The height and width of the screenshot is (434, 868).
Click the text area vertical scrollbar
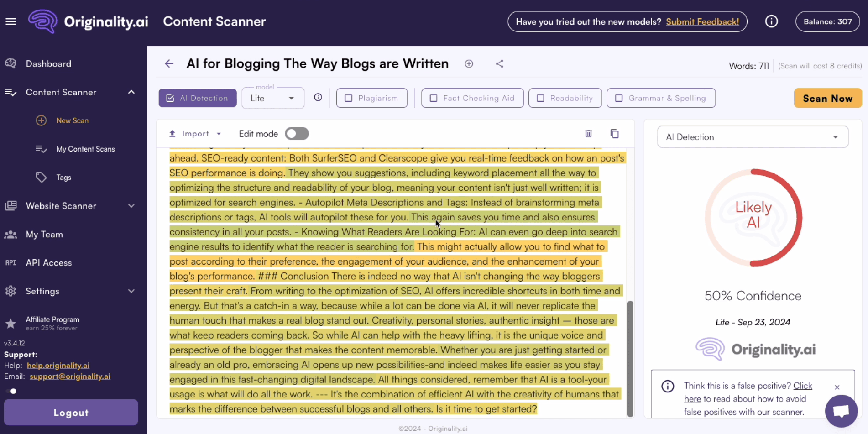tap(630, 358)
